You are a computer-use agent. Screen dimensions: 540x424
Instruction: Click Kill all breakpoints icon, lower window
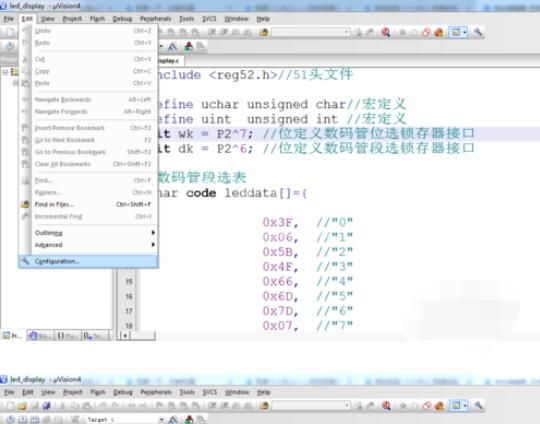[439, 406]
